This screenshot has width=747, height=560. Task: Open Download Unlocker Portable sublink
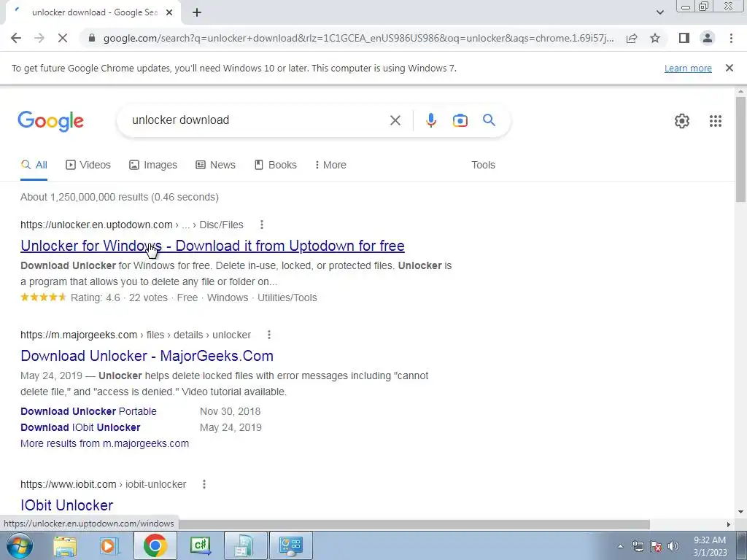pyautogui.click(x=88, y=411)
